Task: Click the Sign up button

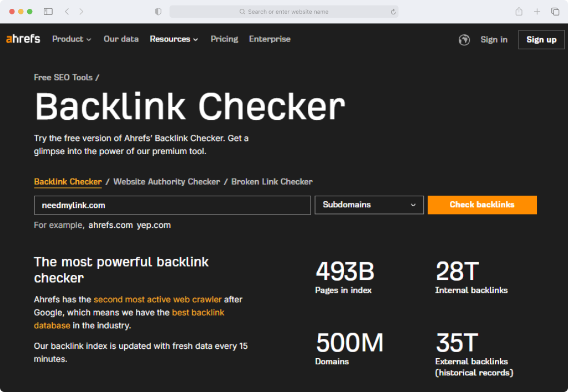Action: point(541,39)
